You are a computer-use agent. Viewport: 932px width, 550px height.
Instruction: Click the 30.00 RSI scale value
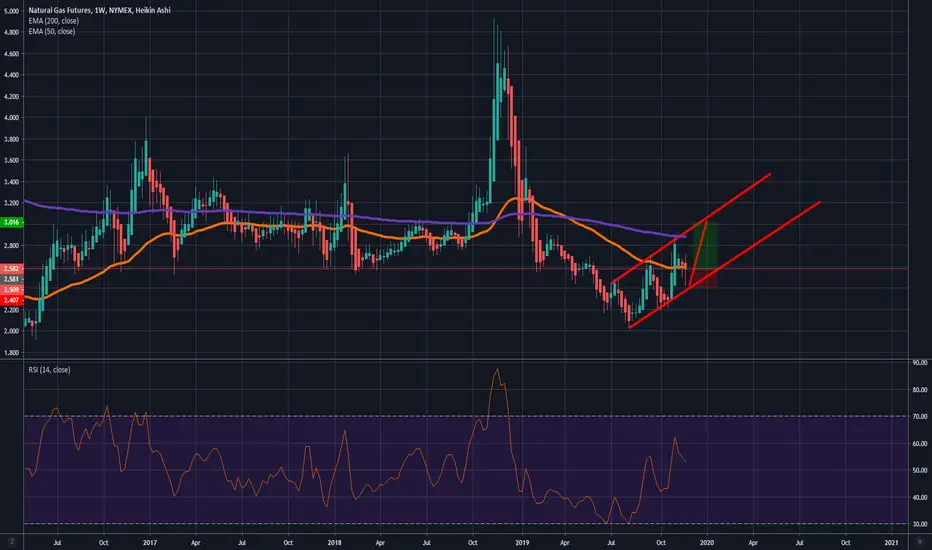coord(920,524)
